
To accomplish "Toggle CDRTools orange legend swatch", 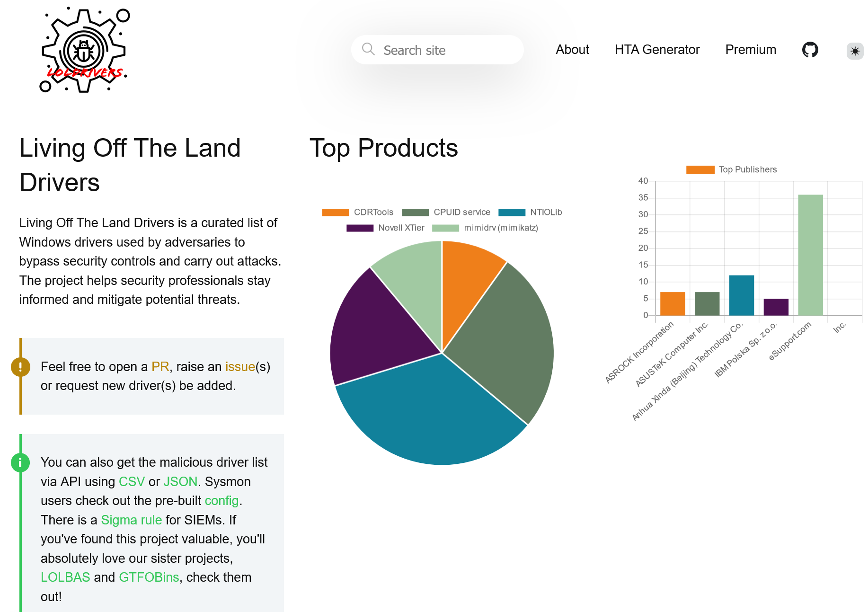I will coord(335,213).
